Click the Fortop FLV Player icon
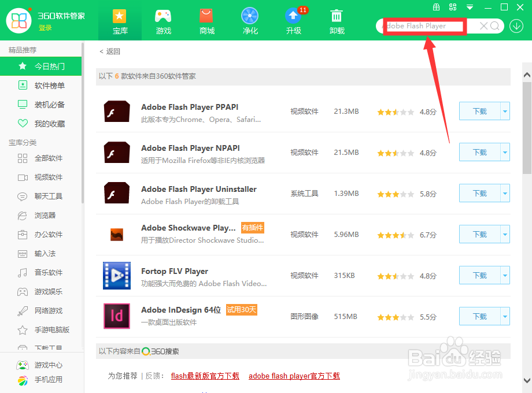This screenshot has width=532, height=393. coord(117,275)
